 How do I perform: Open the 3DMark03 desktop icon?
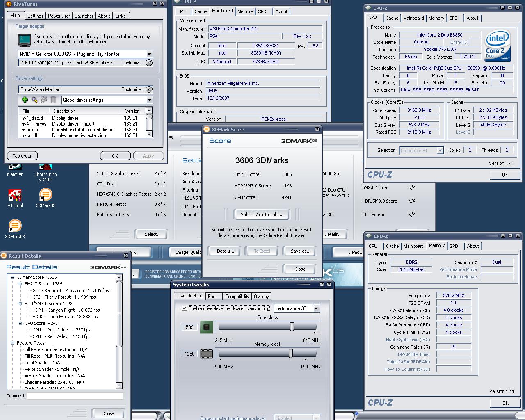click(15, 230)
